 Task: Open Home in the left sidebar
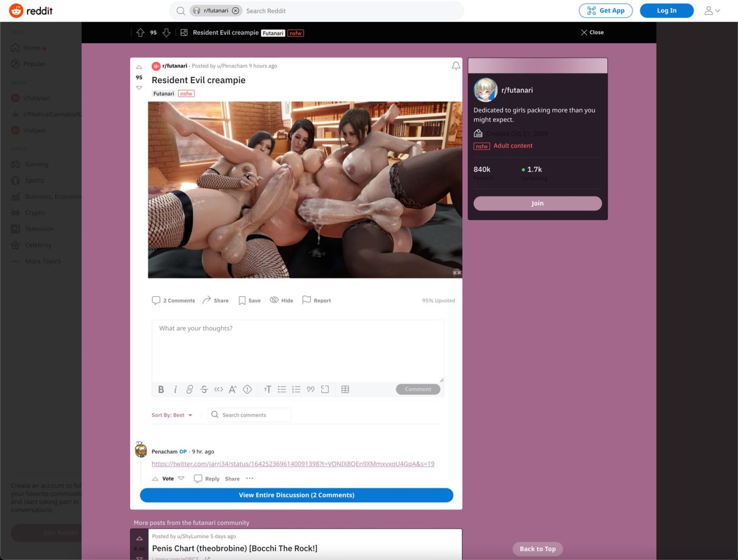click(x=28, y=48)
